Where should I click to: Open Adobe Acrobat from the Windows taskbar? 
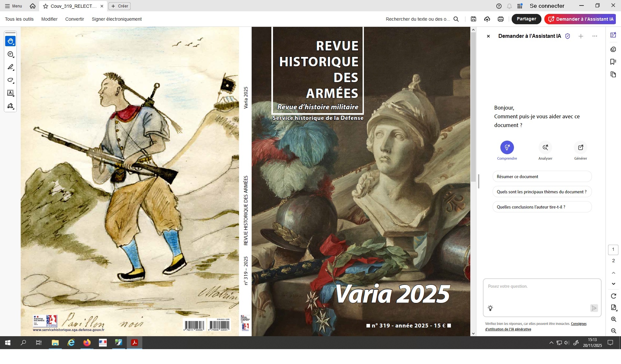pyautogui.click(x=135, y=343)
